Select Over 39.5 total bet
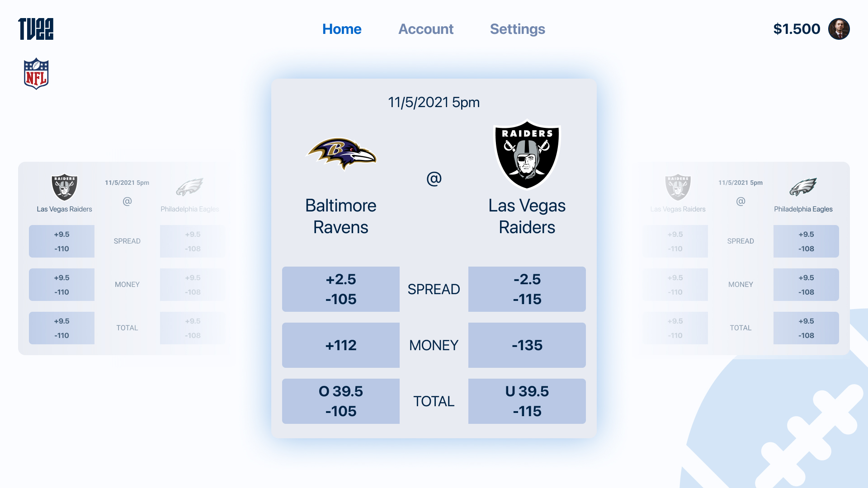 [341, 401]
